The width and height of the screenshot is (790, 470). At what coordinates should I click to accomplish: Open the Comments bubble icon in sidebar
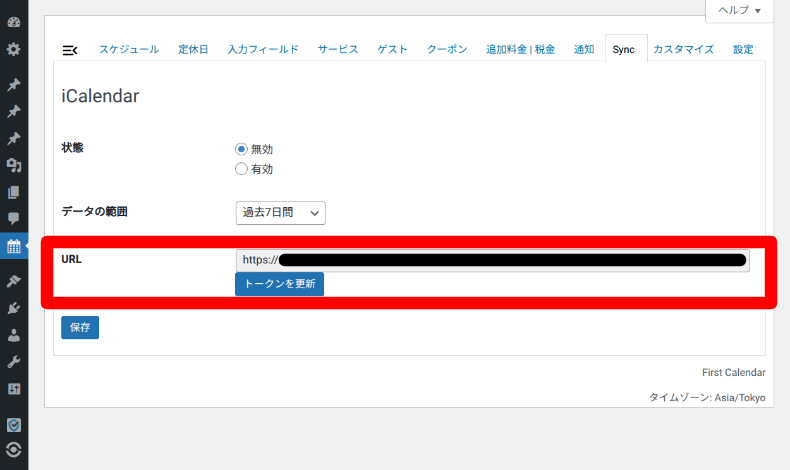pos(14,218)
